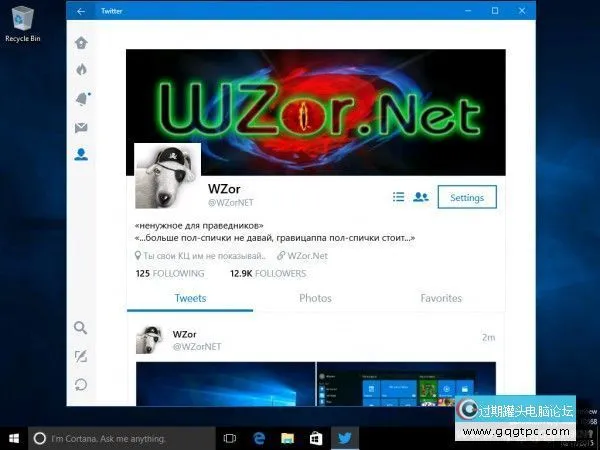
Task: Switch to the Favorites tab
Action: pyautogui.click(x=441, y=298)
